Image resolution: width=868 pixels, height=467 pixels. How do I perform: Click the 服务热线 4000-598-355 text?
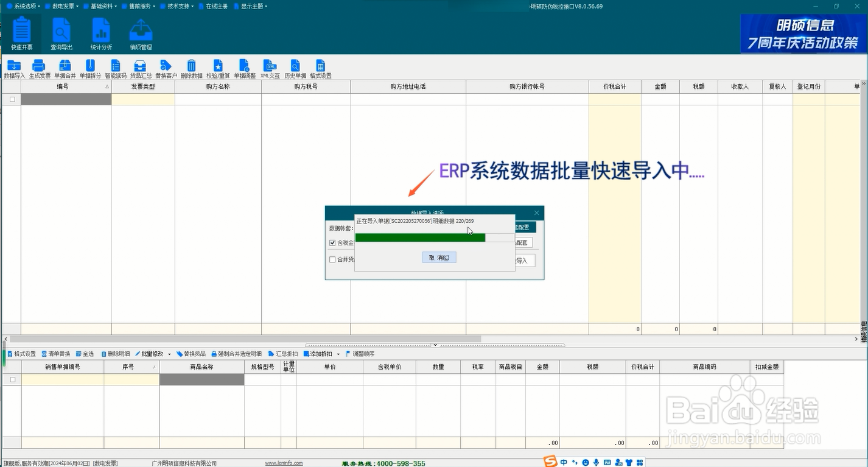pyautogui.click(x=383, y=463)
